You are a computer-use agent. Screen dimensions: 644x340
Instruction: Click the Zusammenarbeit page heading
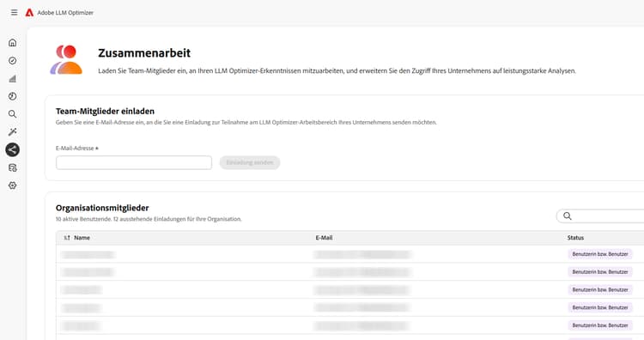144,53
